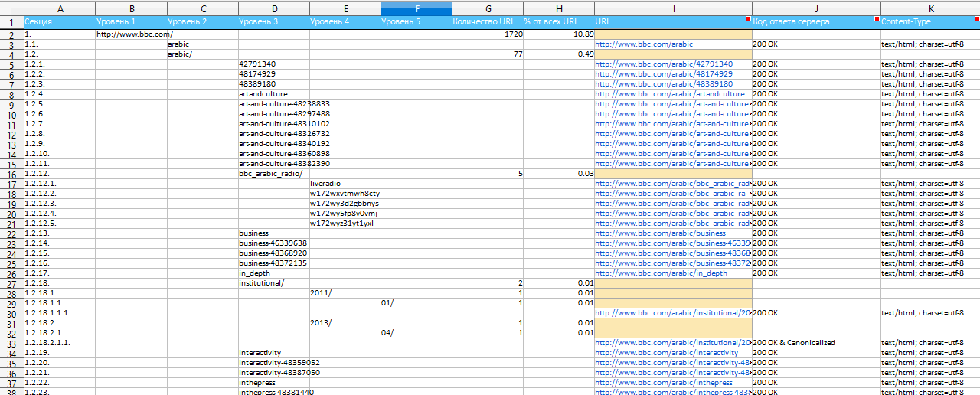The width and height of the screenshot is (980, 395).
Task: Select the "institutional/" cell
Action: click(x=274, y=283)
